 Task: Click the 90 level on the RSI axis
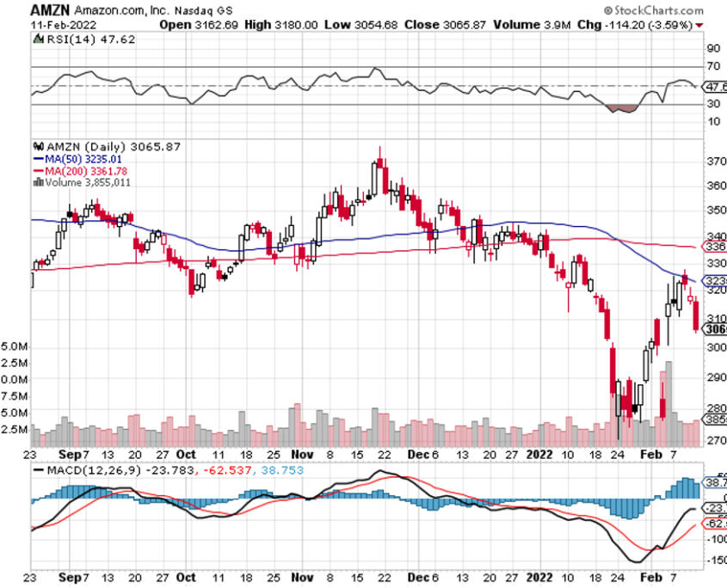[713, 48]
